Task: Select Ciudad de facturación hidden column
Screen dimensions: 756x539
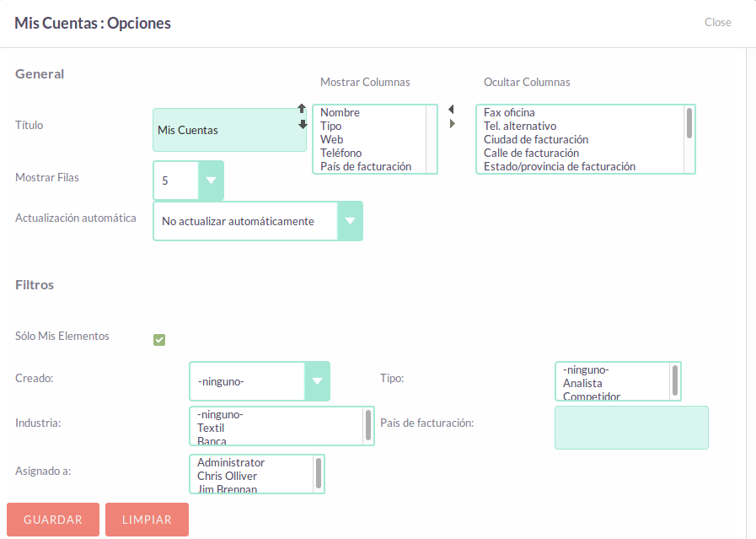Action: click(535, 140)
